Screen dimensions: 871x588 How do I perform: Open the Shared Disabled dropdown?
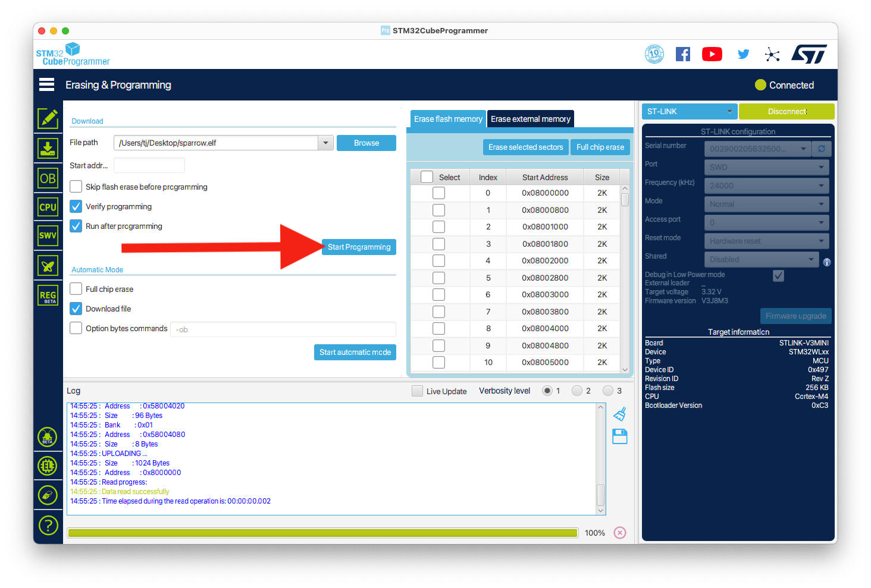[x=762, y=259]
